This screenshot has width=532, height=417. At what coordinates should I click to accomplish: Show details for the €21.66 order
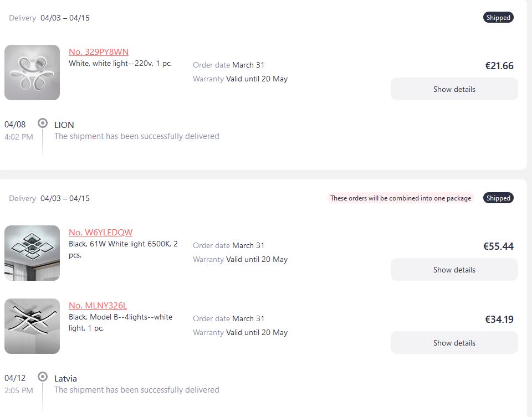[454, 89]
